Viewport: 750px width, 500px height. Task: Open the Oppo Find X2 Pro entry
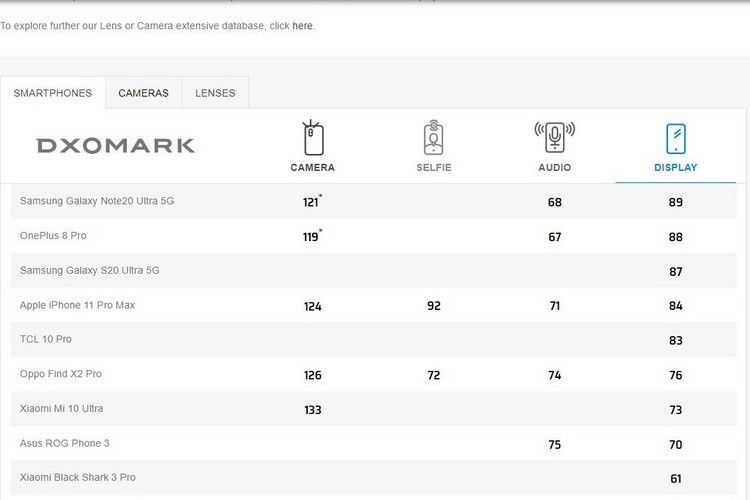(61, 374)
